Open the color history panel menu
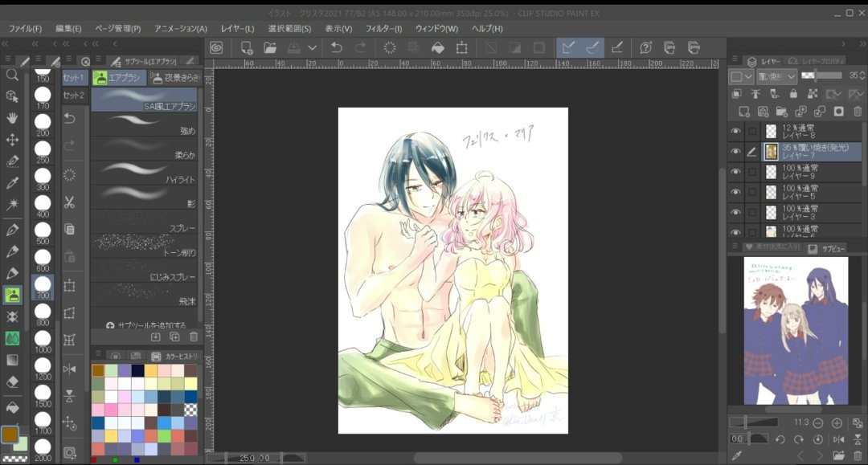The width and height of the screenshot is (868, 465). 99,354
